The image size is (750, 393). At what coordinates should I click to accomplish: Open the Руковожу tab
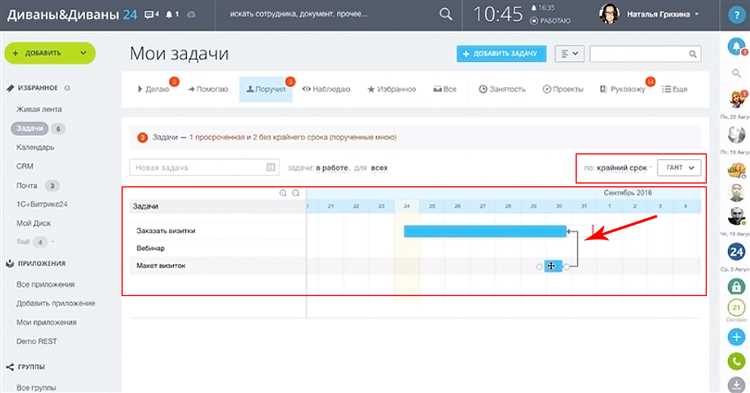click(x=622, y=89)
